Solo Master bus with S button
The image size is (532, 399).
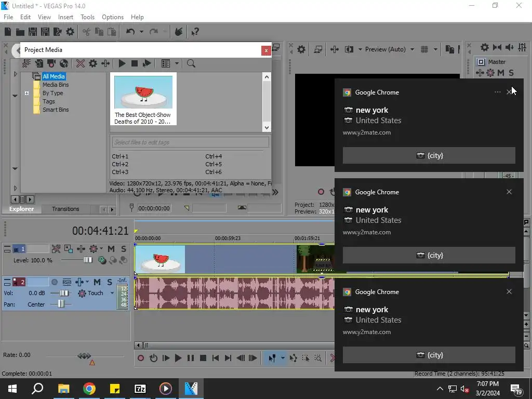[x=511, y=73]
